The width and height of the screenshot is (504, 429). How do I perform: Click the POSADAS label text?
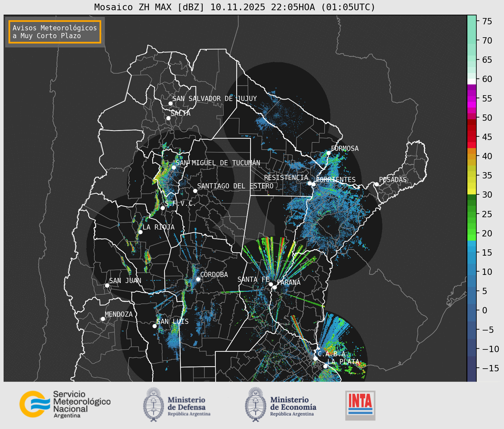[393, 180]
